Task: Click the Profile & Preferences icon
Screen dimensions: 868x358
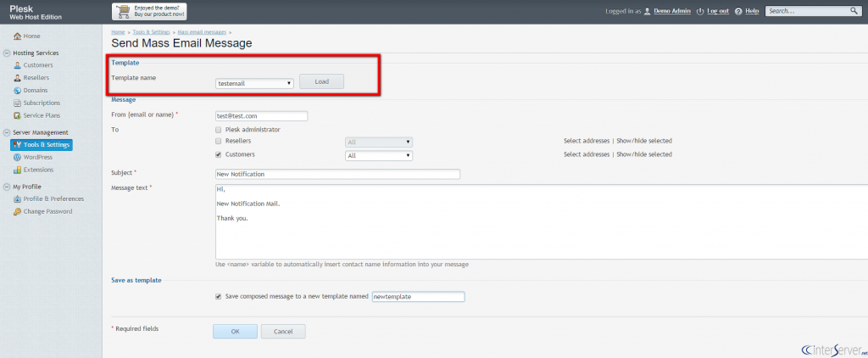Action: (18, 199)
